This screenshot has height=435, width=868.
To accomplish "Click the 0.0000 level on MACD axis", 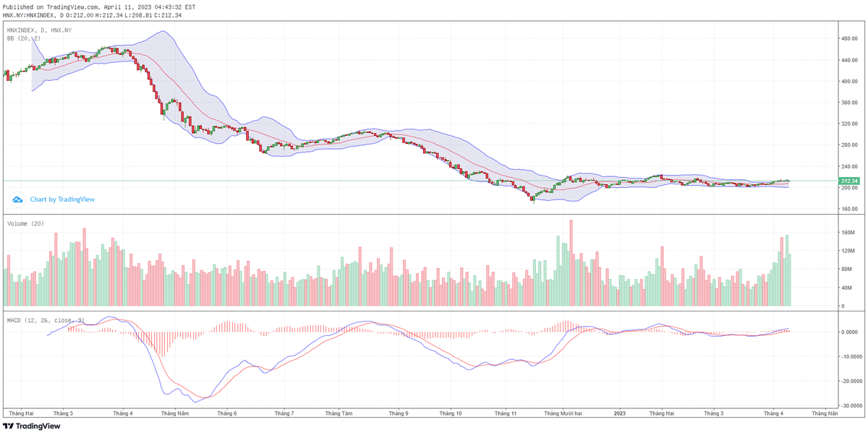I will coord(843,332).
